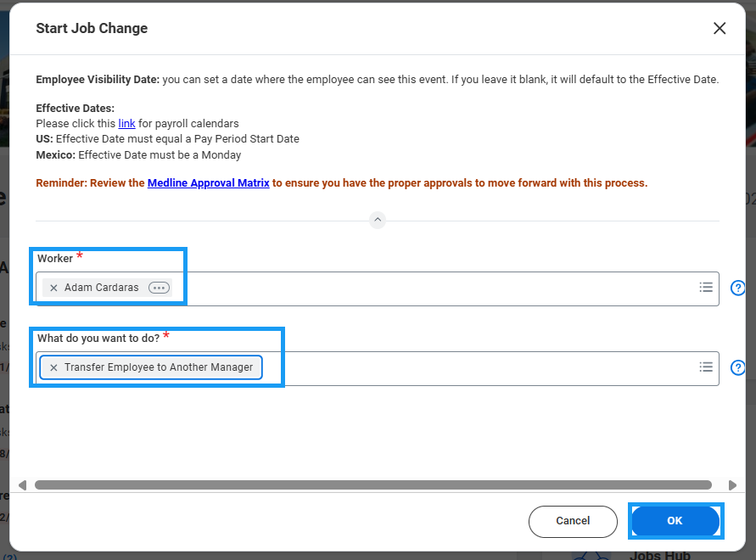Click help icon beside What do you want to do
756x560 pixels.
737,367
